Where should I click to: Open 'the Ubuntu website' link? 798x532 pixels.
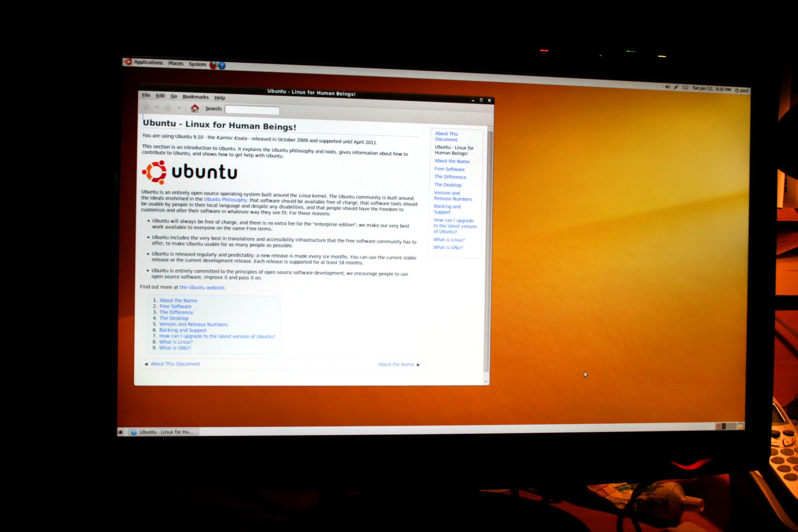click(202, 287)
